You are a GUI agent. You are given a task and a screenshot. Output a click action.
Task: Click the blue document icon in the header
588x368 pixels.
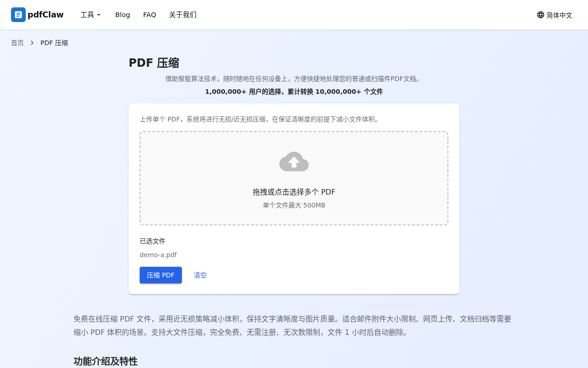click(x=18, y=15)
